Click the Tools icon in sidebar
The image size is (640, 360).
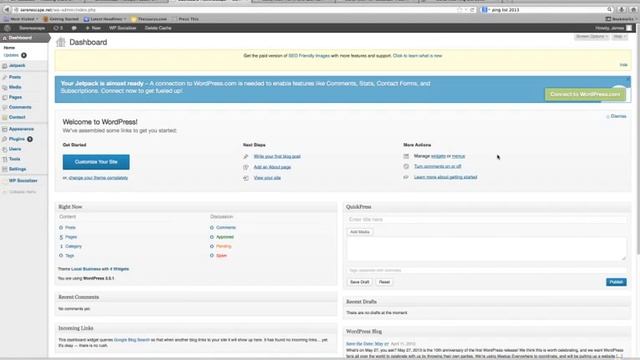click(4, 159)
